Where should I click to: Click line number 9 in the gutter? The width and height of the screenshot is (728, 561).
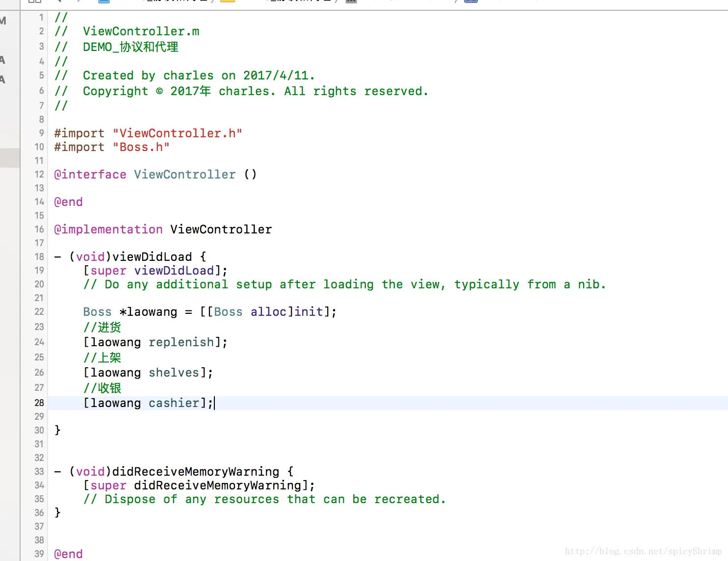coord(42,133)
